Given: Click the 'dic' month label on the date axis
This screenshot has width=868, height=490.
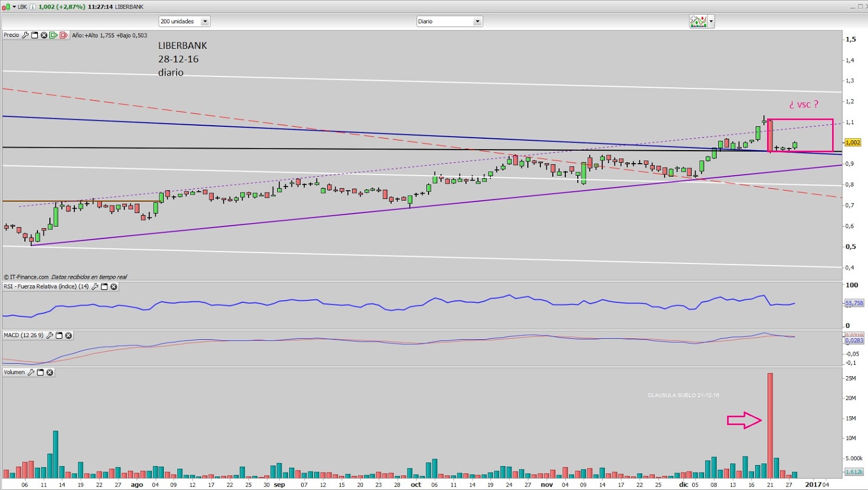Looking at the screenshot, I should (684, 485).
